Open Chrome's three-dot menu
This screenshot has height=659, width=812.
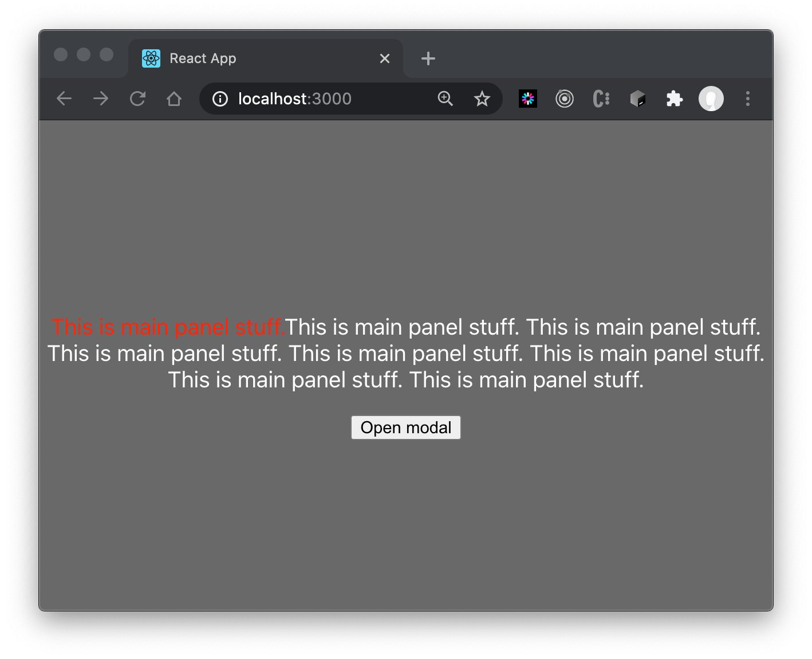[747, 99]
